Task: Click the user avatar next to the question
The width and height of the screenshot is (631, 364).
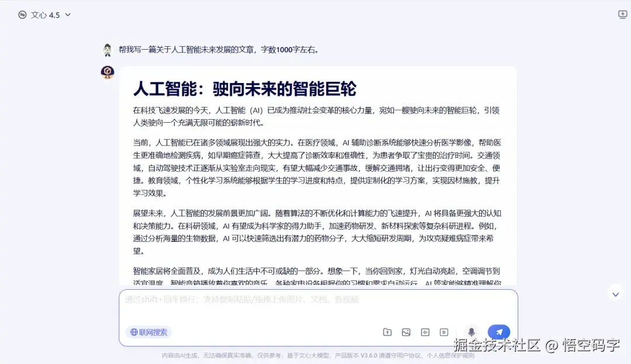Action: coord(108,50)
